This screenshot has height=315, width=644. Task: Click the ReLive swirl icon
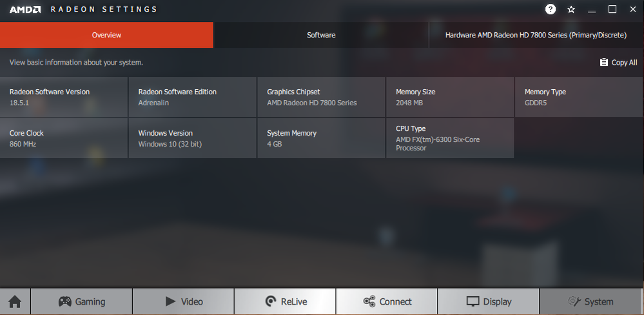[x=271, y=301]
